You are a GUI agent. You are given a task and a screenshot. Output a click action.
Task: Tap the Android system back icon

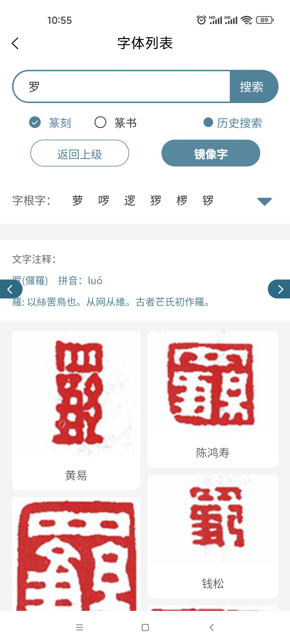coord(211,627)
